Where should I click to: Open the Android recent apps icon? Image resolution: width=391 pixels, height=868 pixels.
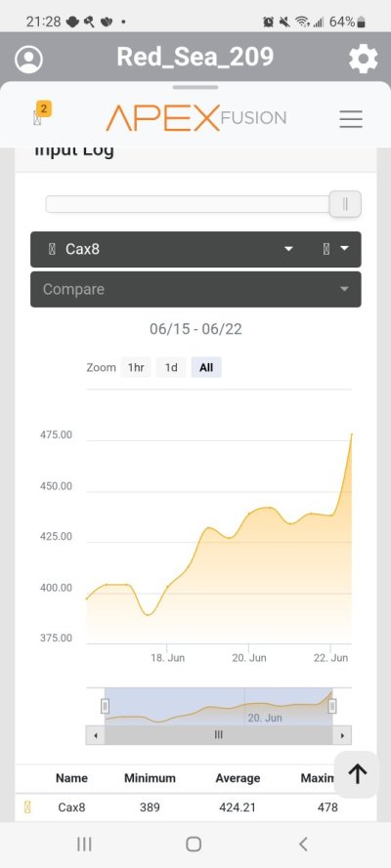84,844
